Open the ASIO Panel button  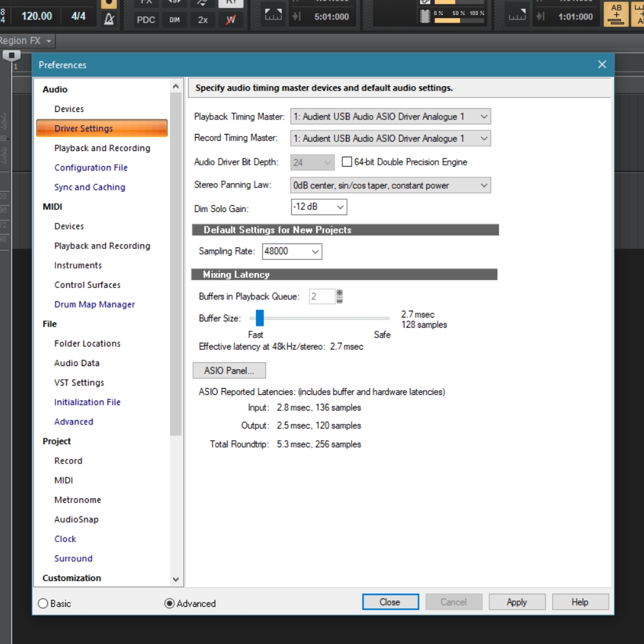point(229,370)
